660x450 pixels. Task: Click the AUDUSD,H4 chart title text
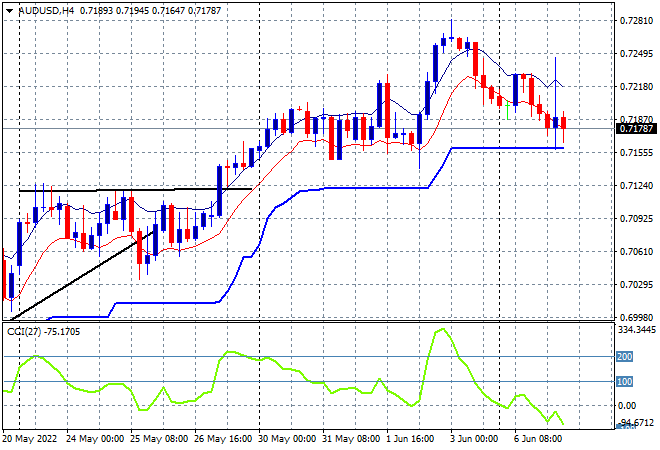click(46, 11)
